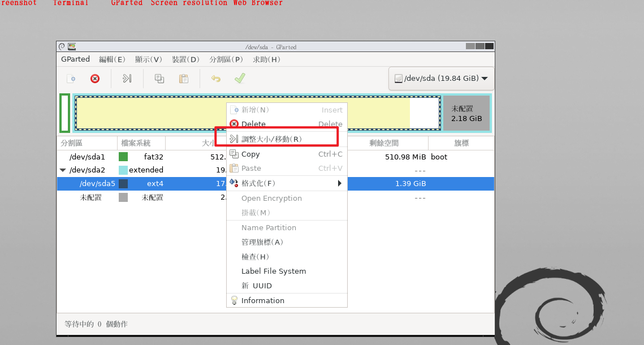The width and height of the screenshot is (644, 345).
Task: Click the 1.39 GiB free space cell
Action: [x=410, y=184]
